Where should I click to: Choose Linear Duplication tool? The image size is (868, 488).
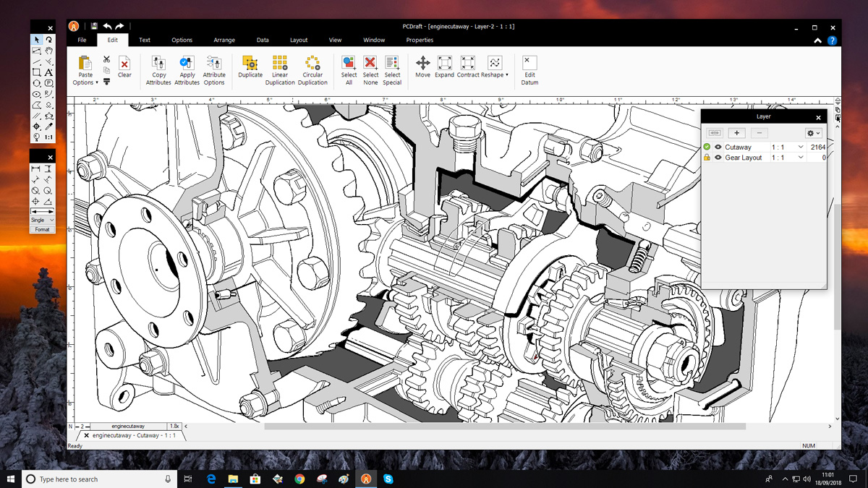tap(280, 64)
